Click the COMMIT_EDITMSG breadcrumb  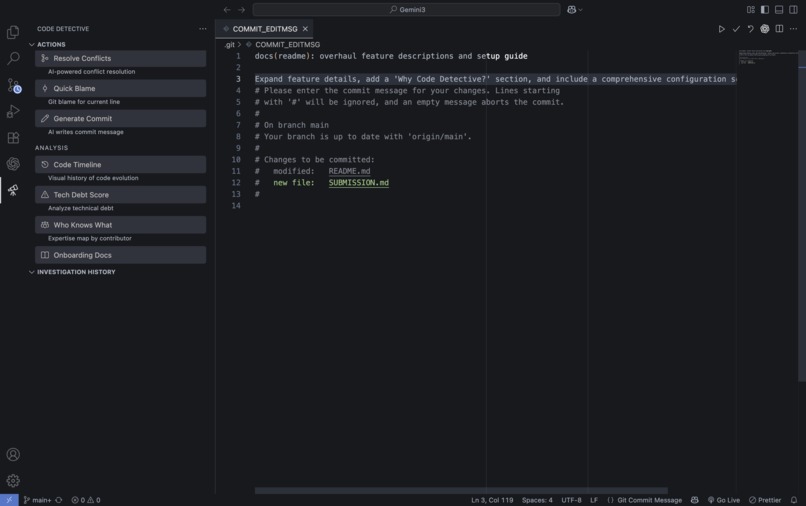coord(287,45)
